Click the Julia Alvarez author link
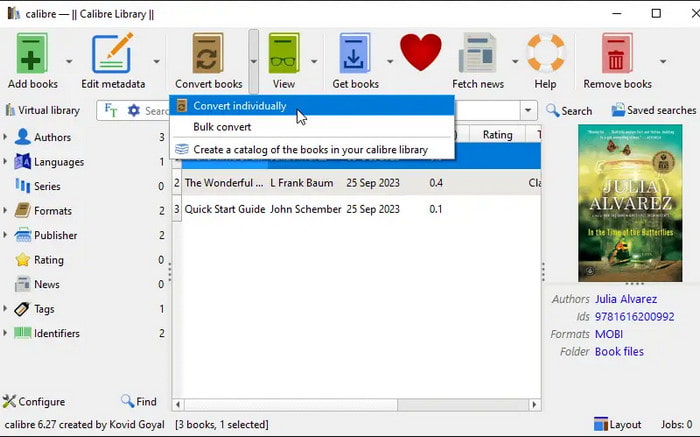The image size is (700, 437). (625, 299)
